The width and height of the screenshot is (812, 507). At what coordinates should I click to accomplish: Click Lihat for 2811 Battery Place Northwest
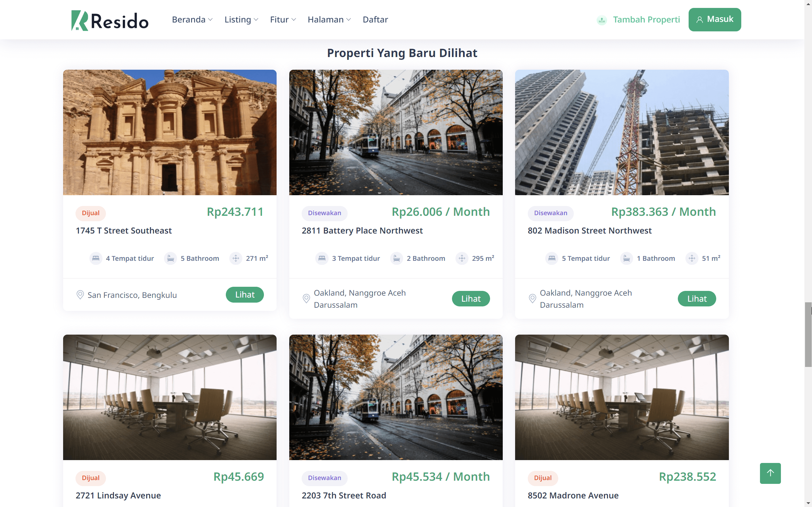pyautogui.click(x=471, y=298)
